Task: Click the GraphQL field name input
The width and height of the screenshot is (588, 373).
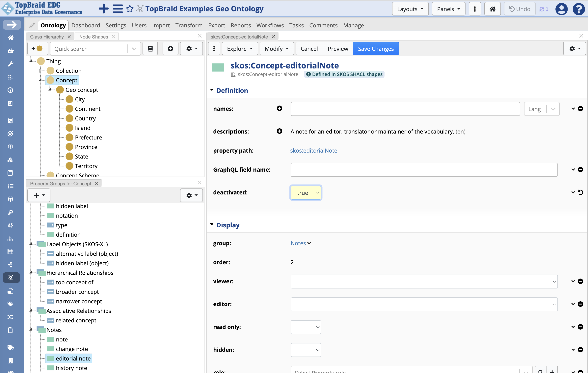Action: pos(424,170)
